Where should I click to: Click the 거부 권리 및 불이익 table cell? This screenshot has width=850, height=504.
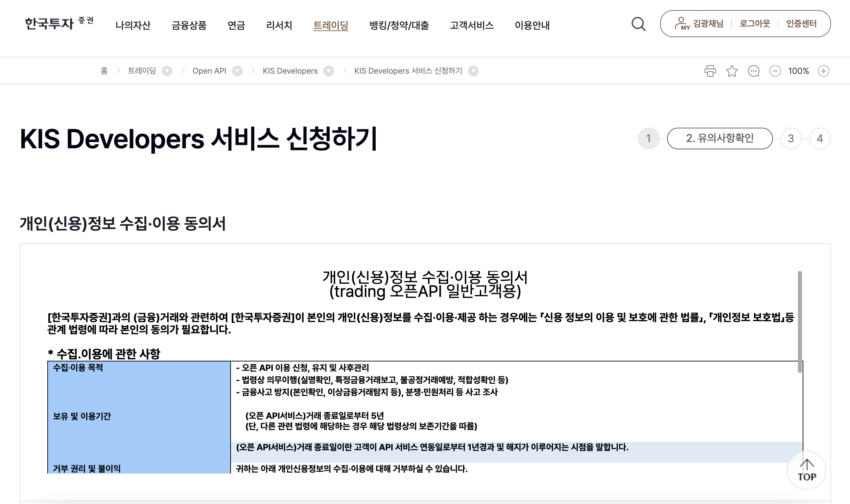139,468
